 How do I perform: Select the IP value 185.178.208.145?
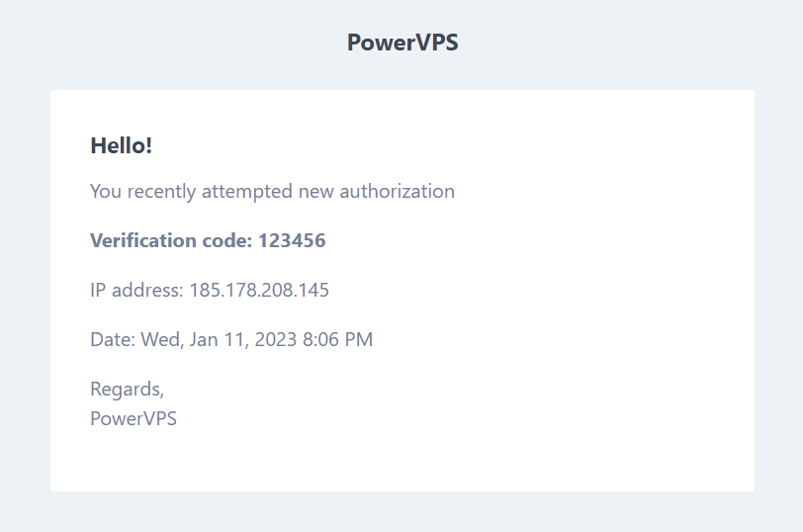[259, 291]
